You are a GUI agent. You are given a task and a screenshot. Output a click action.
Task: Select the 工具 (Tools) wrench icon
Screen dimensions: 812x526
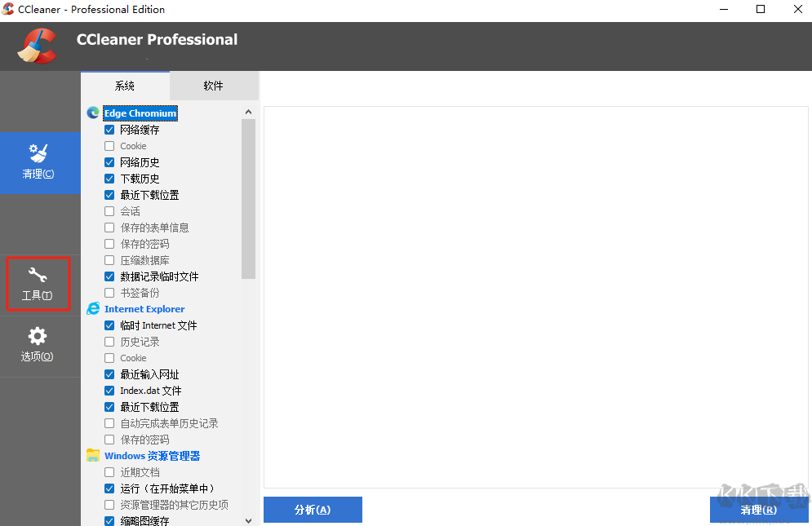38,284
